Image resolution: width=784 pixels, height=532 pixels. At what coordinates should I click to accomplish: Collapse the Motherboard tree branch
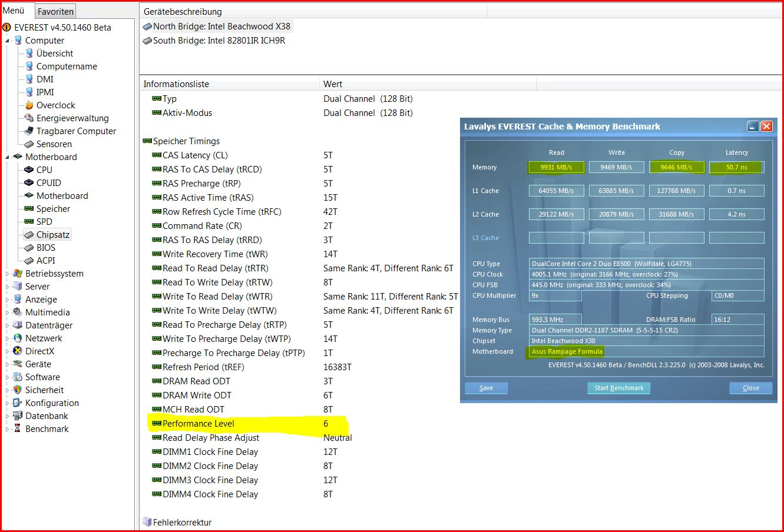(8, 157)
